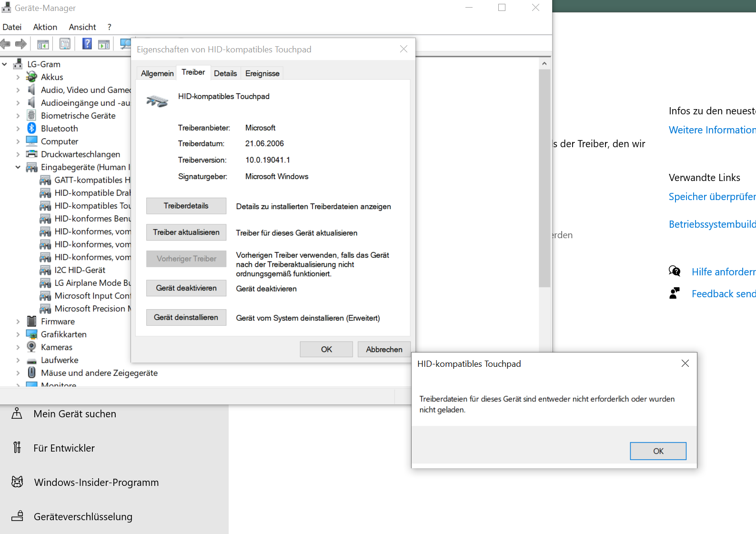Screen dimensions: 756x534
Task: Click the Für Entwickler tools icon
Action: point(17,447)
